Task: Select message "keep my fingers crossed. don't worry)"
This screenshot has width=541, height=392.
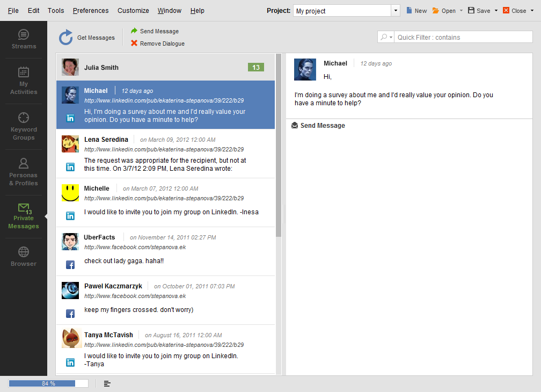Action: pos(166,300)
